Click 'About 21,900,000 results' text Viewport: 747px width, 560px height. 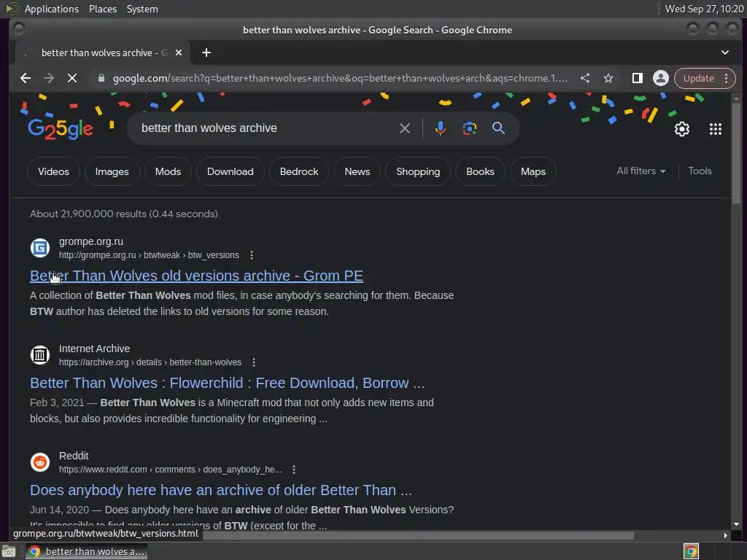[x=124, y=214]
